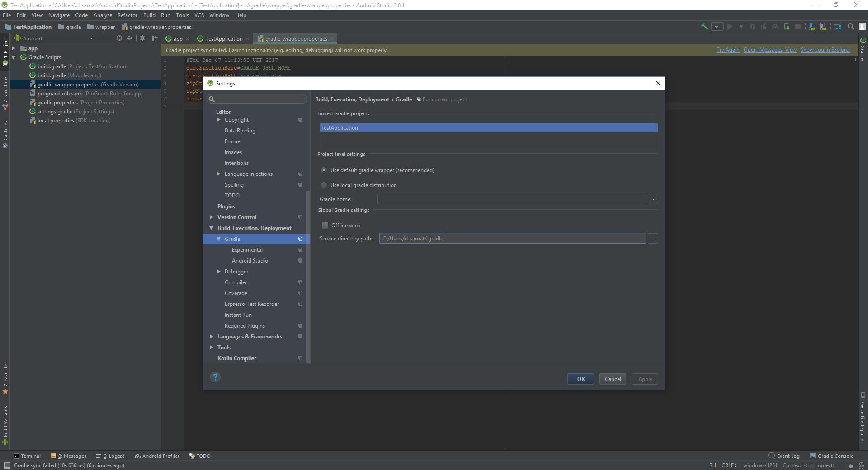This screenshot has width=868, height=470.
Task: Expand the Debugger settings node
Action: pos(219,272)
